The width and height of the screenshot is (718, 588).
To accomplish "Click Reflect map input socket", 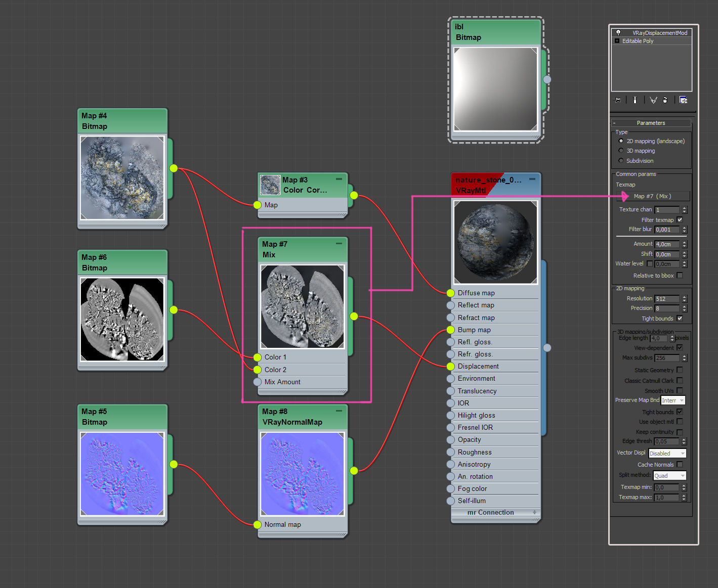I will pyautogui.click(x=451, y=305).
